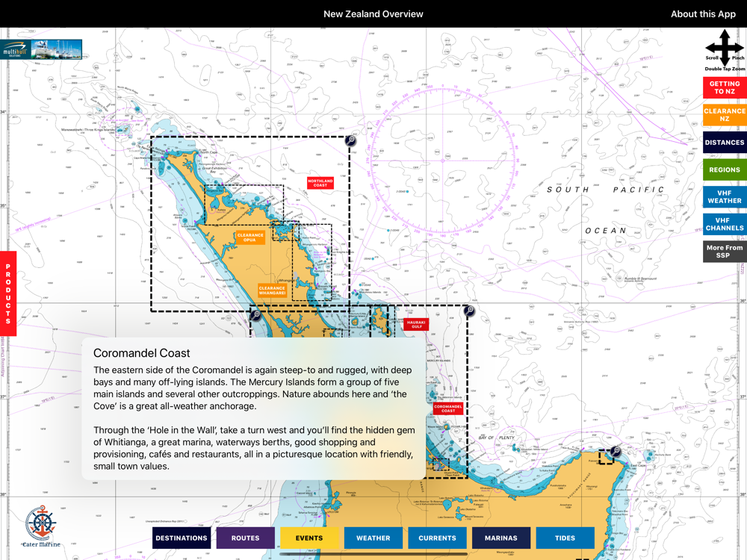Tap the magnifier icon on Northland Coast box
Screen dimensions: 747x560
click(350, 140)
